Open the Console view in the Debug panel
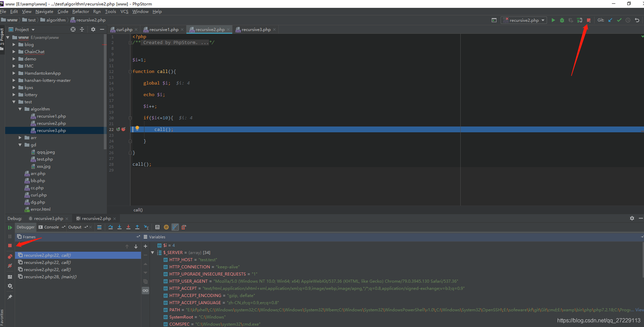644x327 pixels. 51,227
